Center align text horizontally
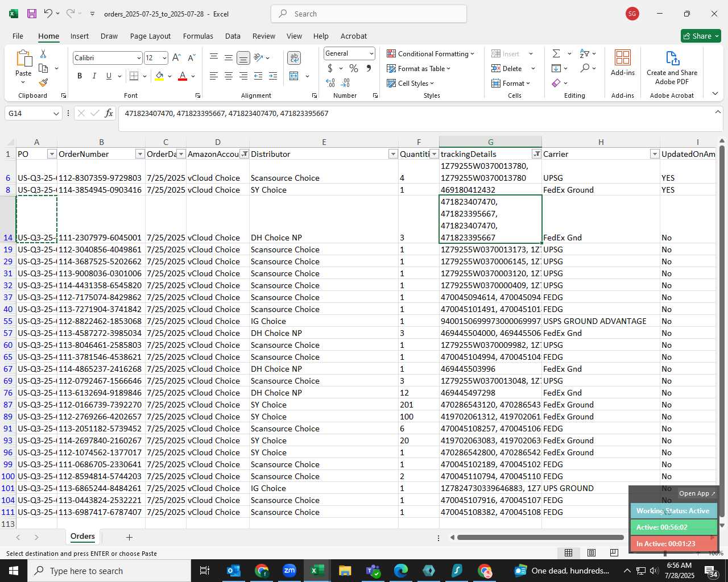 [x=229, y=76]
